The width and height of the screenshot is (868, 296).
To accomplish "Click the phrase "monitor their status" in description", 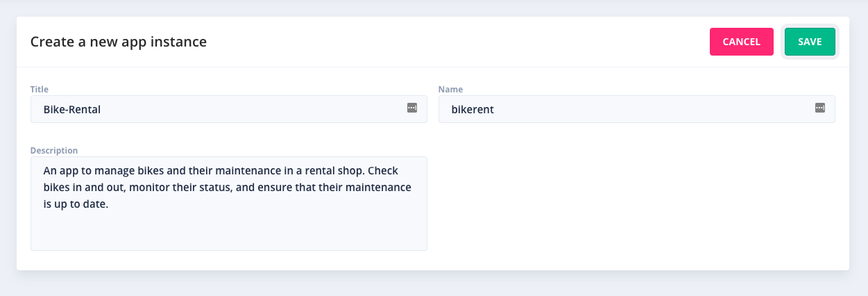I will (x=181, y=188).
